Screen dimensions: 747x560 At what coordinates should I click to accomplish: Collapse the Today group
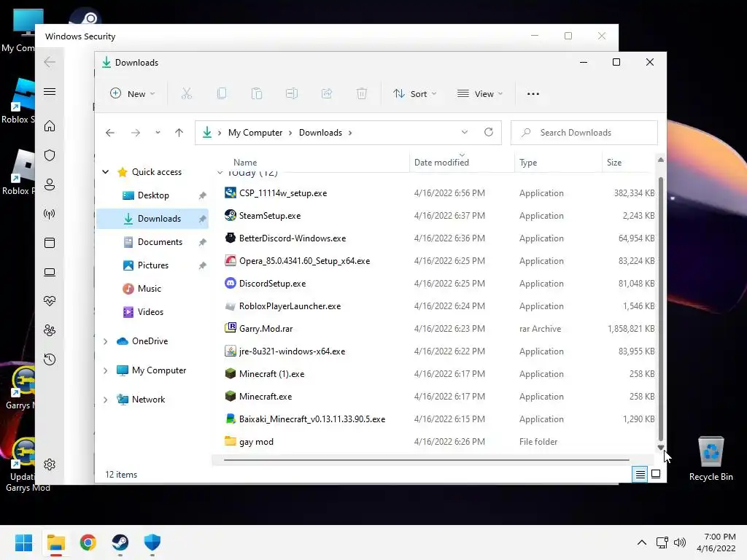tap(220, 173)
